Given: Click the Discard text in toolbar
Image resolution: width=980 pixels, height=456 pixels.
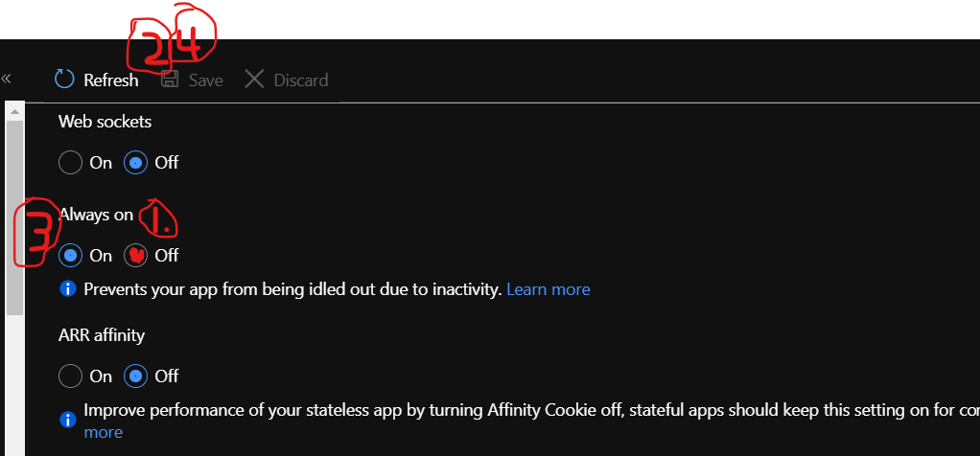Looking at the screenshot, I should [301, 80].
